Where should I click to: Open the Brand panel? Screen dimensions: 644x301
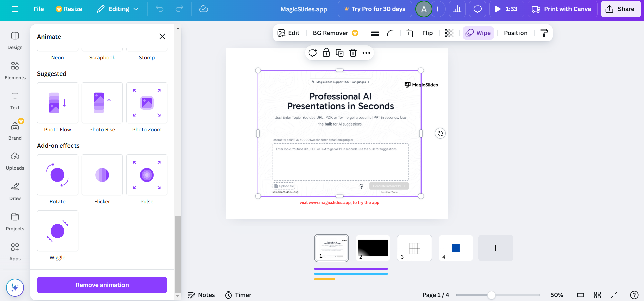[15, 131]
